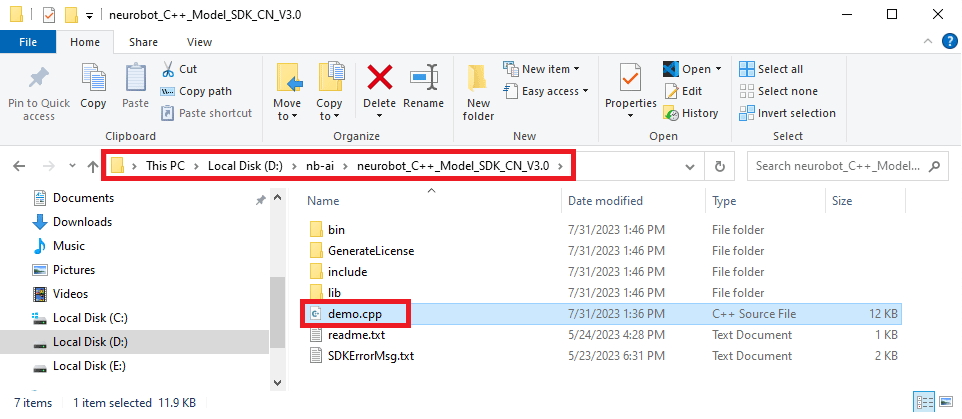
Task: Open the File menu tab
Action: (x=28, y=42)
